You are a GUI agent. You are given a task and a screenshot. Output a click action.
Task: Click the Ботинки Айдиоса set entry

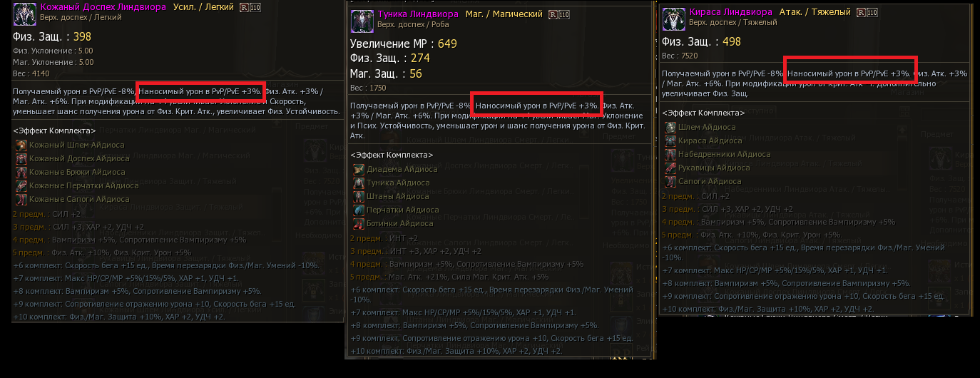coord(399,223)
